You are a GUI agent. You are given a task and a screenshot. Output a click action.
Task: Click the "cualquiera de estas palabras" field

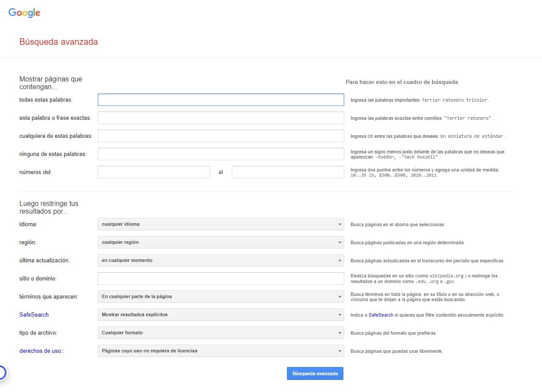pos(221,136)
